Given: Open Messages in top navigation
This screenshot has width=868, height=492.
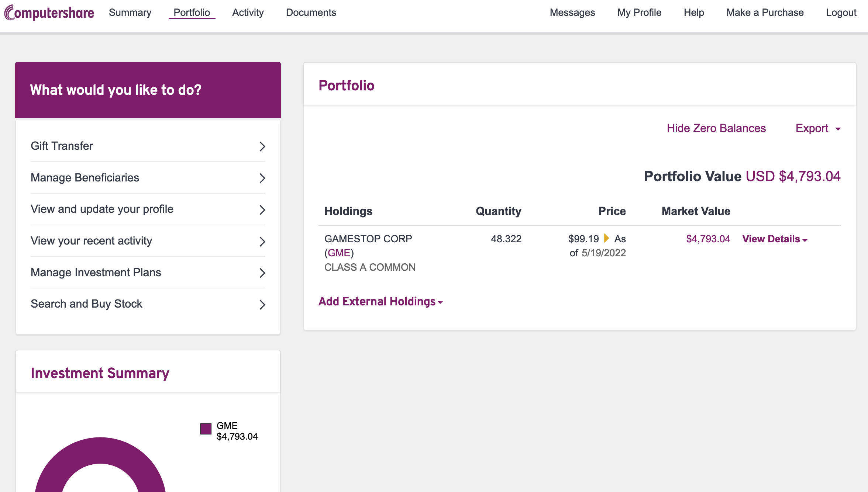Looking at the screenshot, I should [x=572, y=13].
